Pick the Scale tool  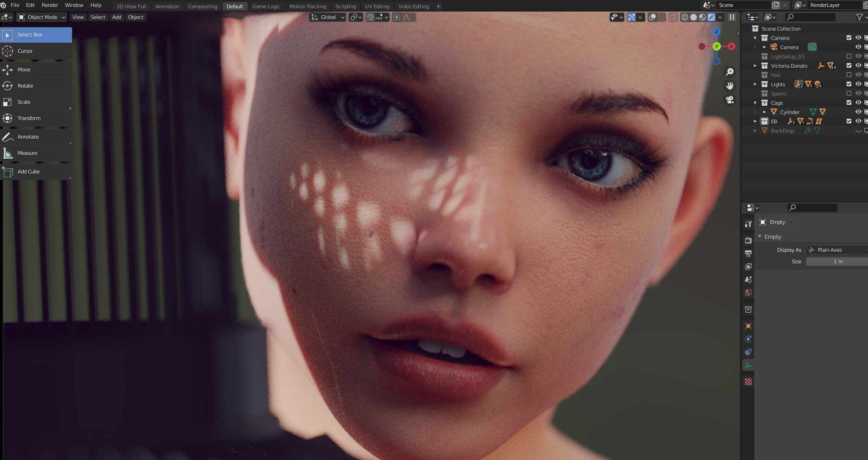tap(36, 102)
